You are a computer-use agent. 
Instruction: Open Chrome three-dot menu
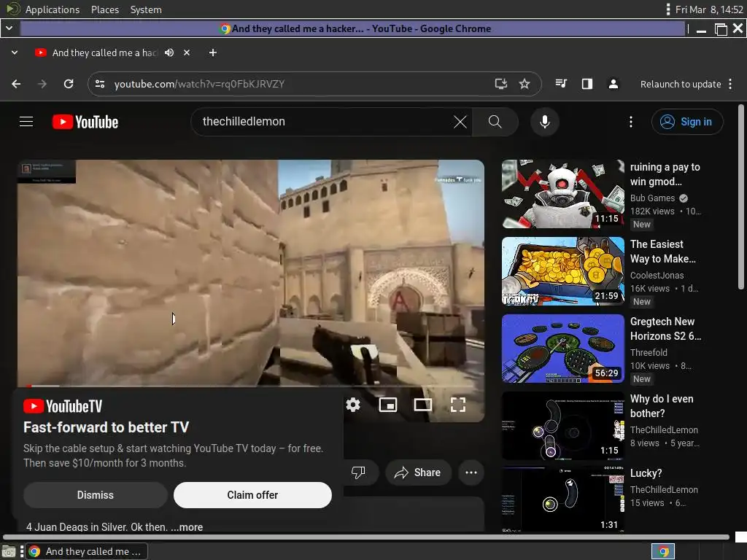[730, 84]
